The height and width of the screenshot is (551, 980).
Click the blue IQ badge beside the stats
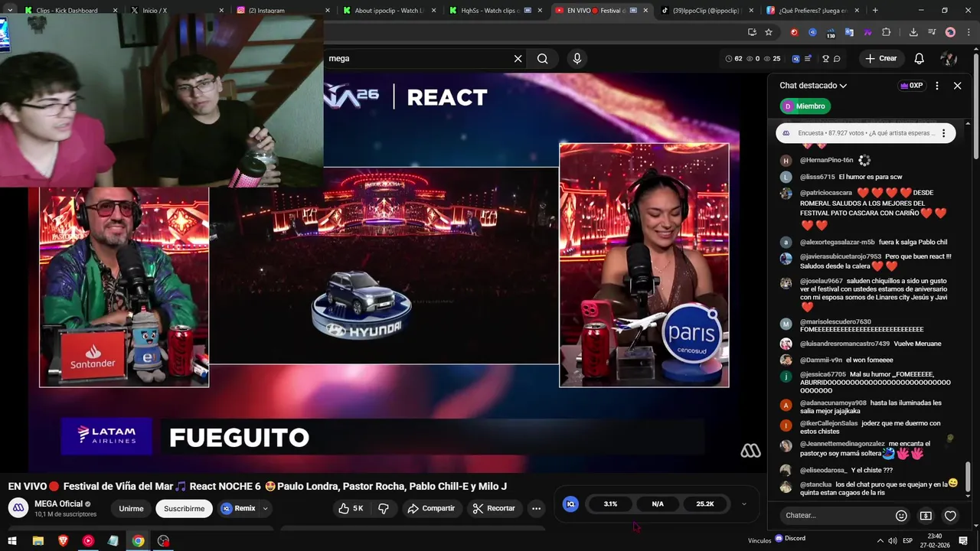point(570,504)
